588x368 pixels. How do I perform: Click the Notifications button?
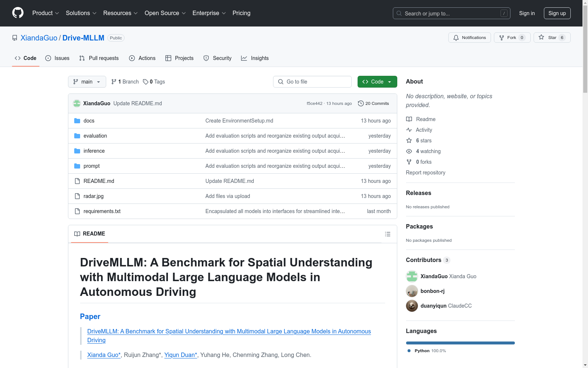pyautogui.click(x=470, y=38)
